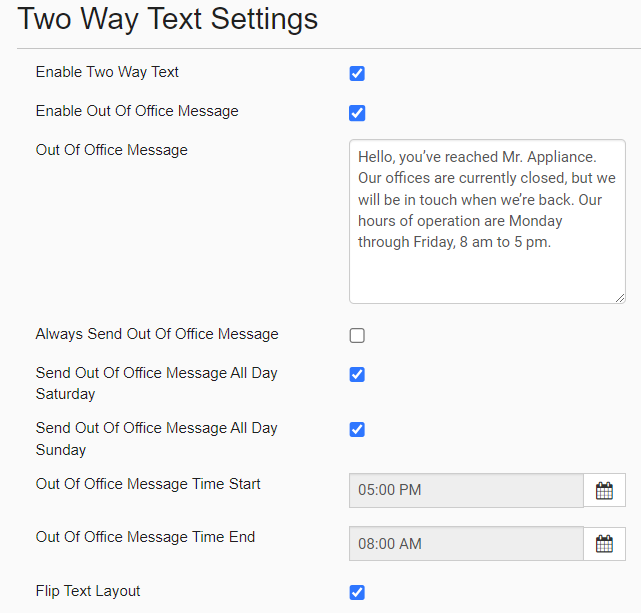Open the calendar picker for Time End
This screenshot has width=641, height=613.
[604, 544]
